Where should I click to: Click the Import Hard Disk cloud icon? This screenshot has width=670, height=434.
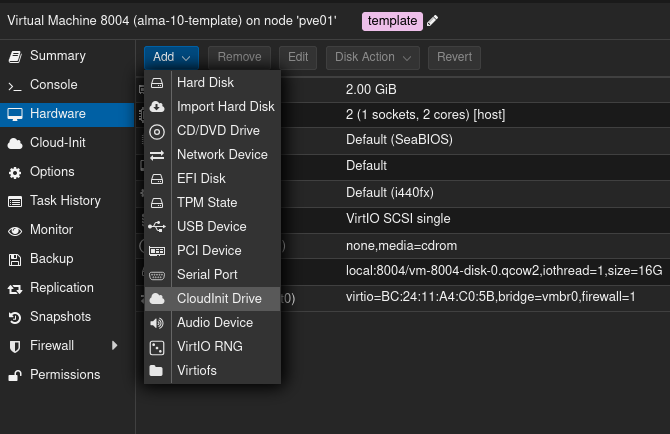[x=157, y=107]
